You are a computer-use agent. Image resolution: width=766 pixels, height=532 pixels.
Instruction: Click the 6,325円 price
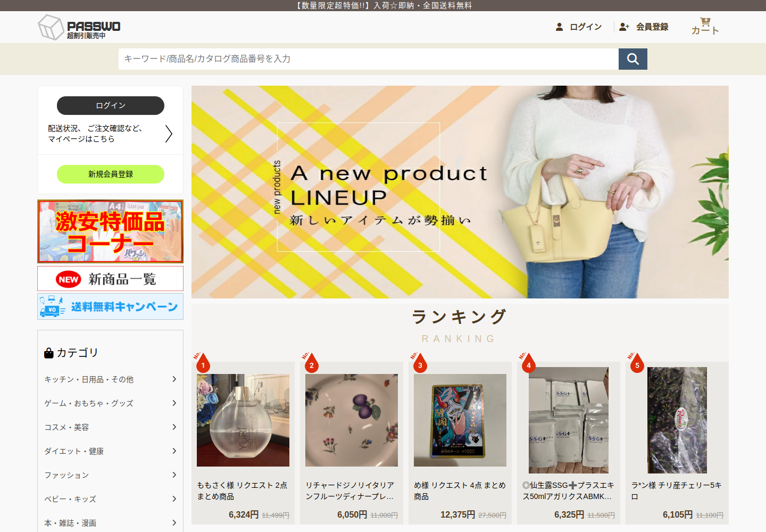[x=569, y=514]
